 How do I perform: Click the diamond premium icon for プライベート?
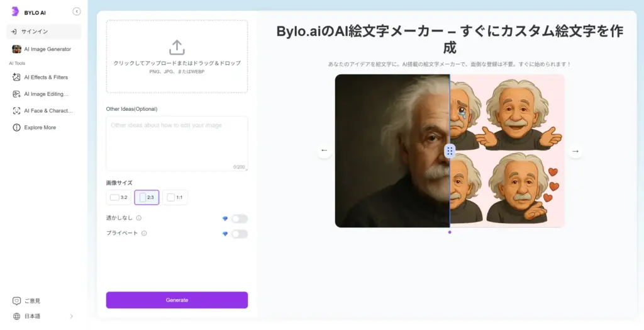(x=225, y=234)
